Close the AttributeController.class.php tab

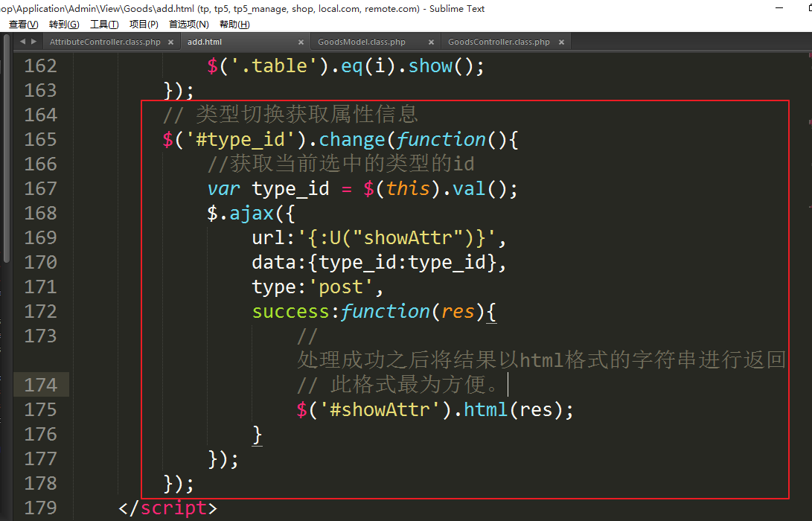point(170,42)
